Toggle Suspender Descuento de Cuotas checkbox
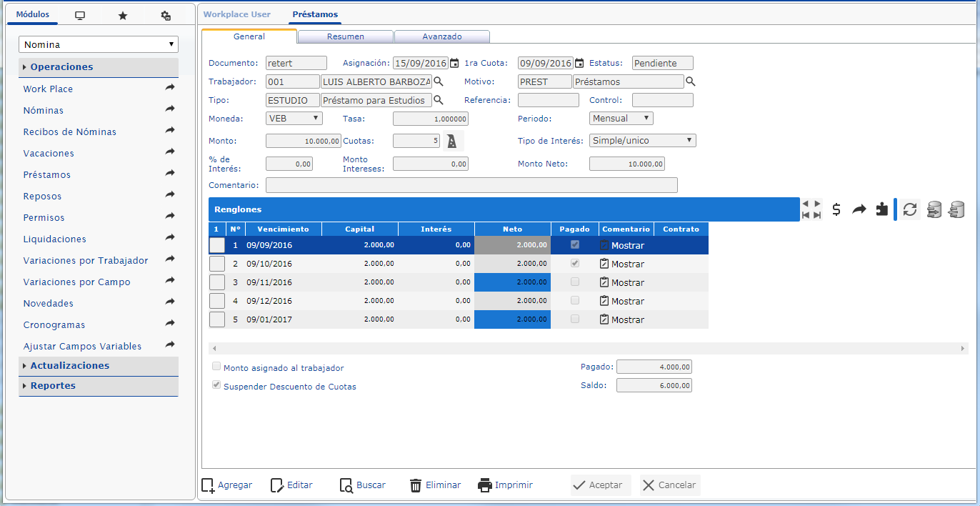The height and width of the screenshot is (506, 980). click(x=216, y=386)
